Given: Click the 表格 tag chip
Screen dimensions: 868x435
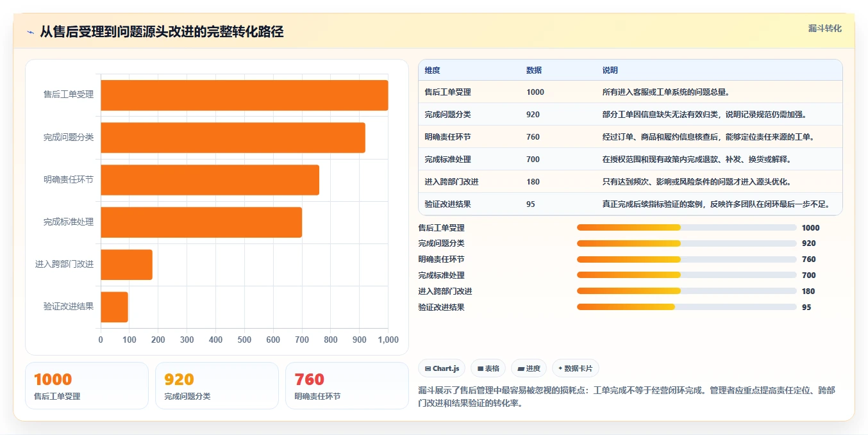Looking at the screenshot, I should click(x=488, y=368).
